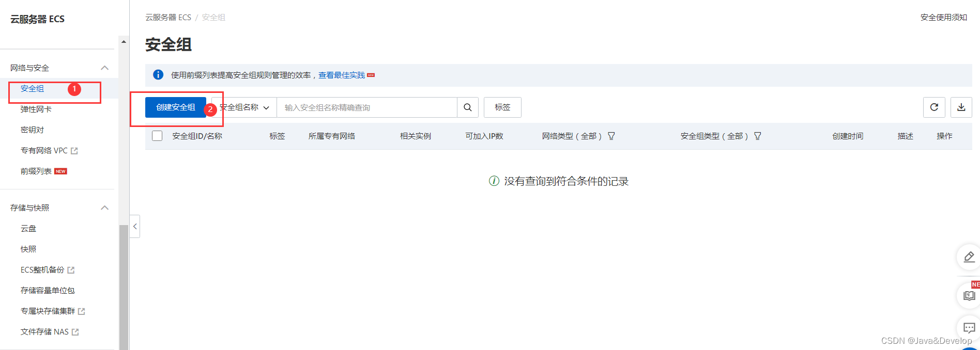Screen dimensions: 980x350
Task: Refresh the security group list
Action: pyautogui.click(x=934, y=107)
